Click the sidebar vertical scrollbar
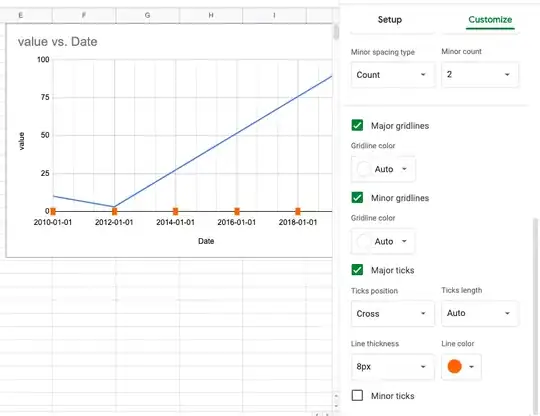This screenshot has width=540, height=416. (535, 315)
